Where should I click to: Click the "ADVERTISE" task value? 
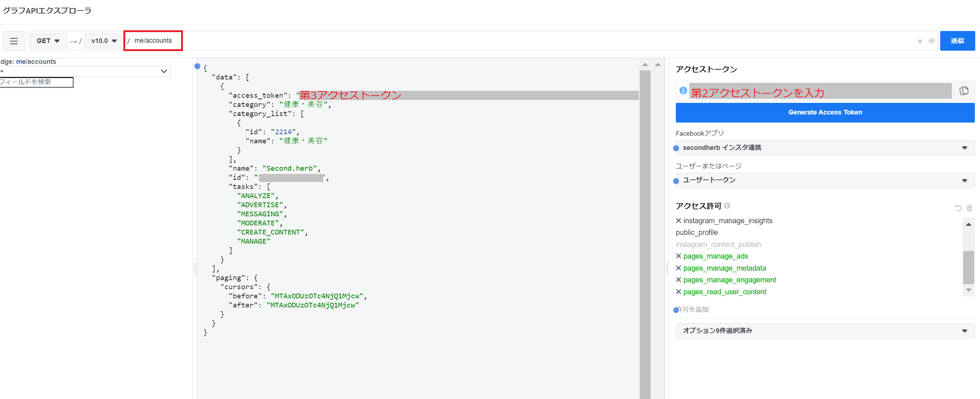click(260, 205)
